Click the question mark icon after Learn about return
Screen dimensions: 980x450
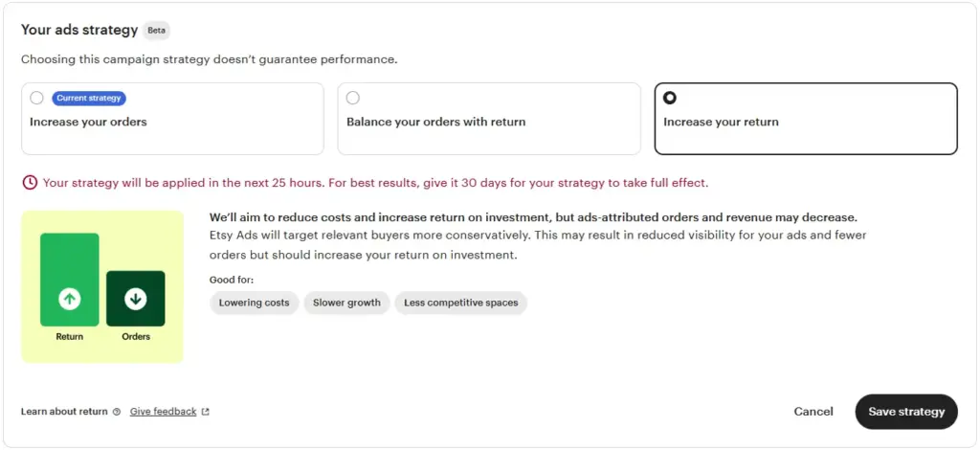click(117, 412)
